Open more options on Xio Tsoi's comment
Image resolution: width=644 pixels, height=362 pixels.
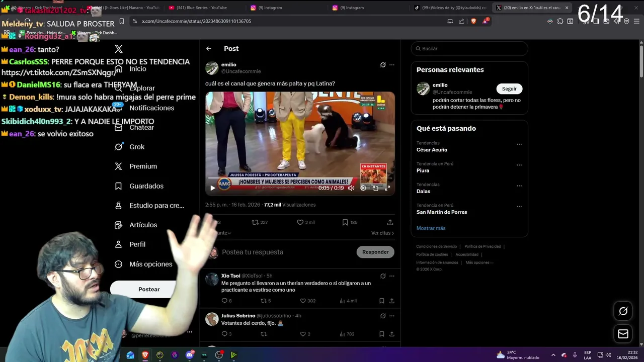click(392, 276)
